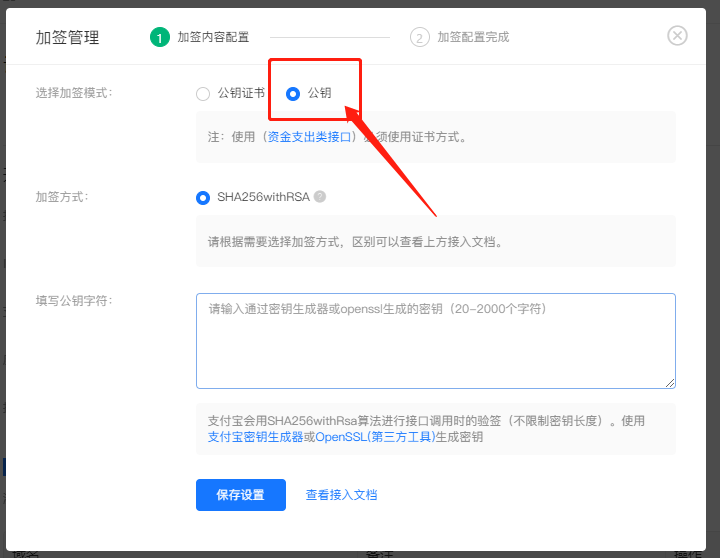
Task: Choose the SHA256withRSA signing method radio
Action: [x=203, y=198]
